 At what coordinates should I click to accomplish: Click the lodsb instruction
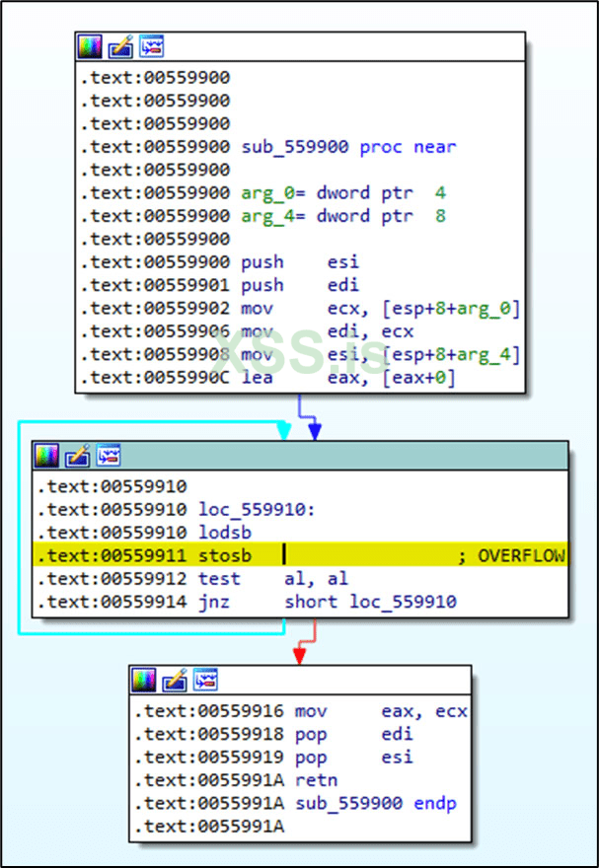(x=225, y=533)
